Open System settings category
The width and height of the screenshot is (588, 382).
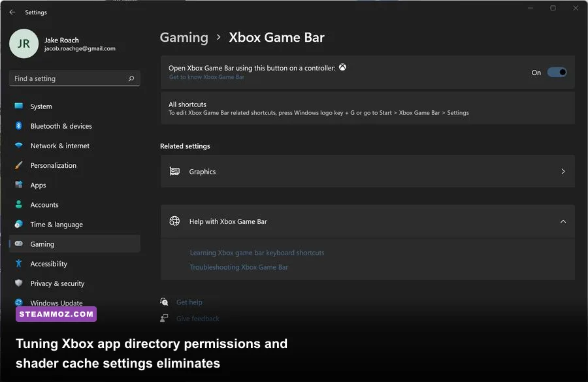74,106
